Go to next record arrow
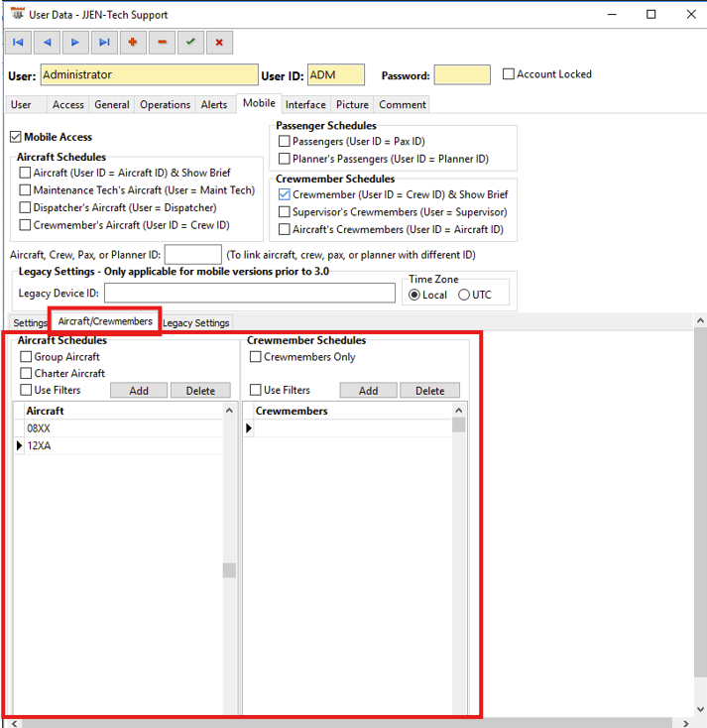This screenshot has height=728, width=707. point(75,43)
